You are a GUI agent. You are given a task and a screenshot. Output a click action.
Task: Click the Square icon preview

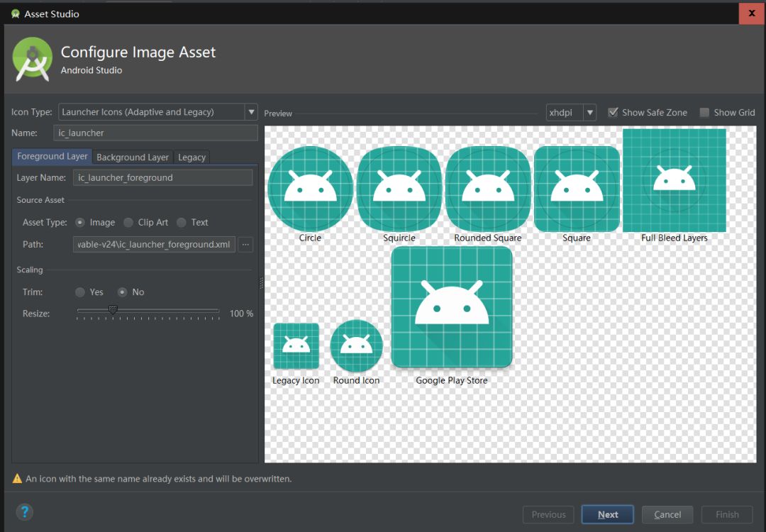[x=577, y=189]
